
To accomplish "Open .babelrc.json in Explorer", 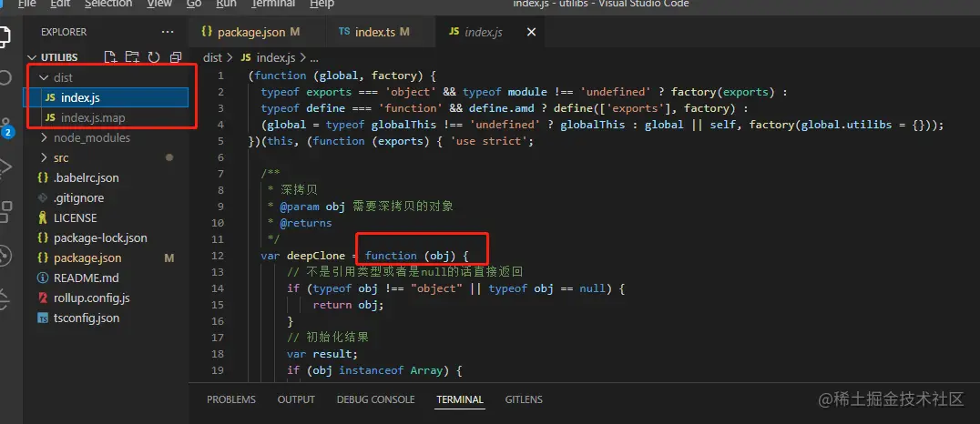I will click(106, 178).
